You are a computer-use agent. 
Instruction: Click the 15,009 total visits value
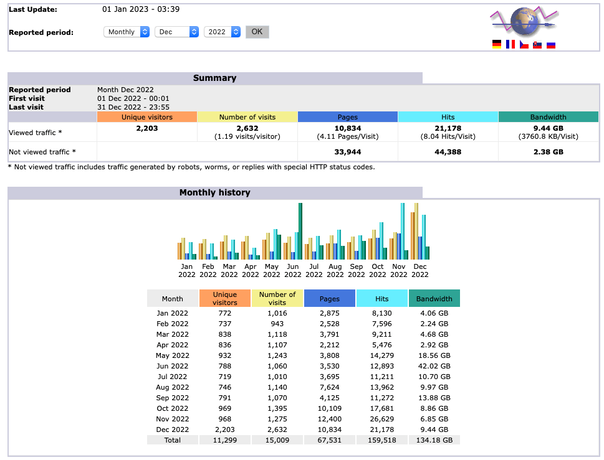(277, 440)
